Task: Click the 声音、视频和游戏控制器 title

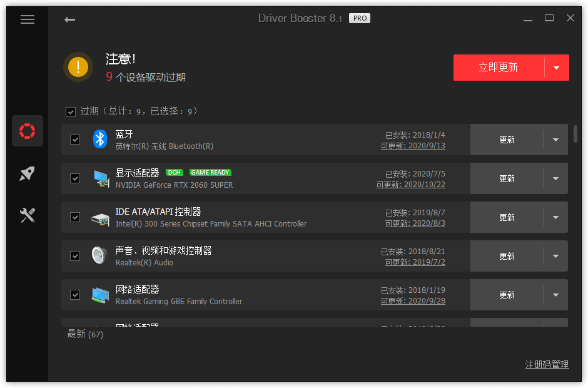Action: coord(163,251)
